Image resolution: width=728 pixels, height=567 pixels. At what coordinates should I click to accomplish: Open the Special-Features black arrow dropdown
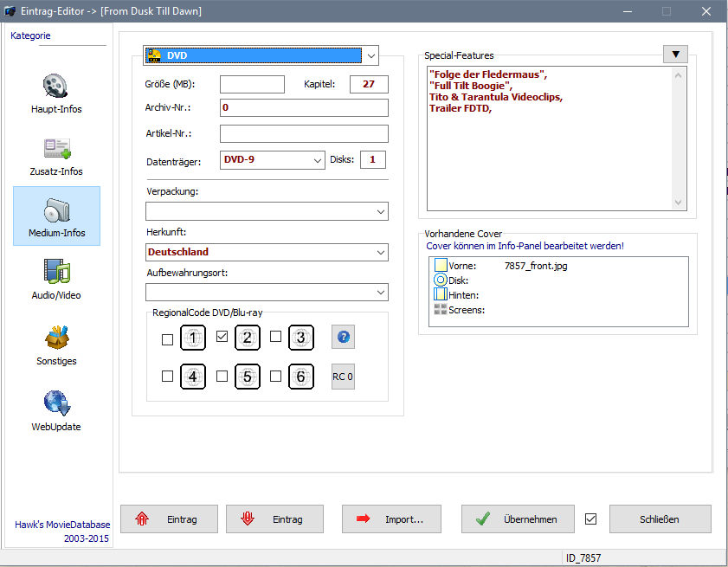pyautogui.click(x=675, y=55)
